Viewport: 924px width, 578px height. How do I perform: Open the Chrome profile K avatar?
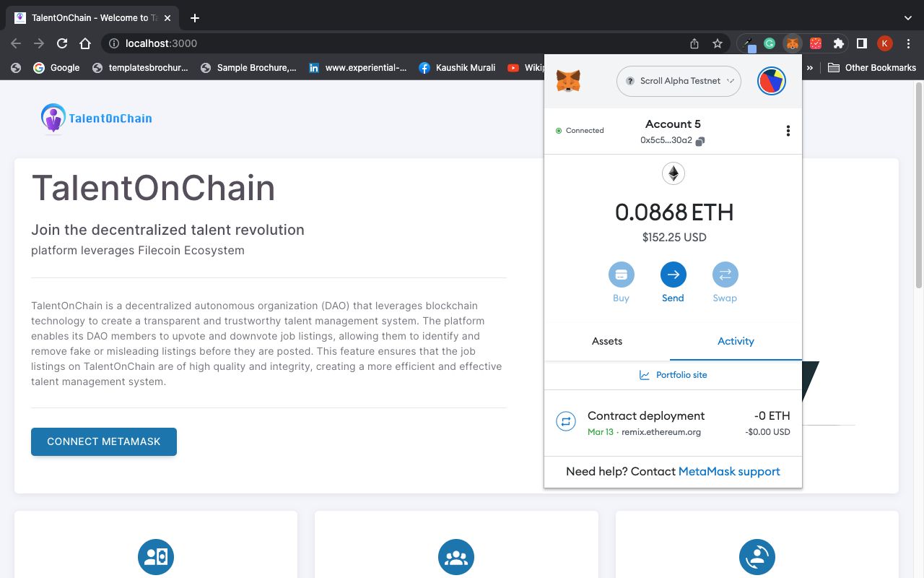pos(885,43)
